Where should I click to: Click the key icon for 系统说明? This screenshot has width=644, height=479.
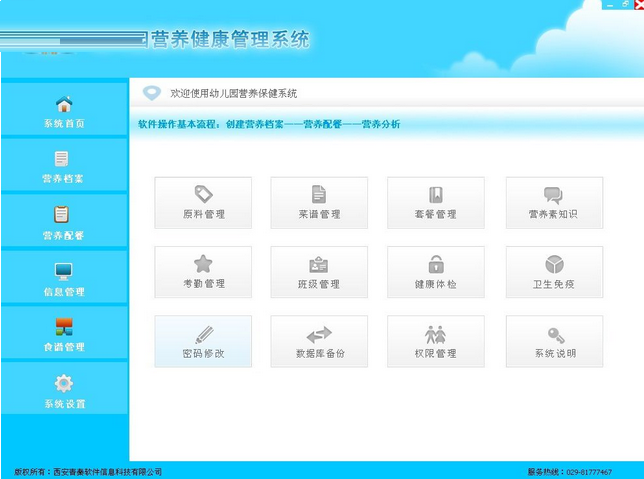coord(556,335)
